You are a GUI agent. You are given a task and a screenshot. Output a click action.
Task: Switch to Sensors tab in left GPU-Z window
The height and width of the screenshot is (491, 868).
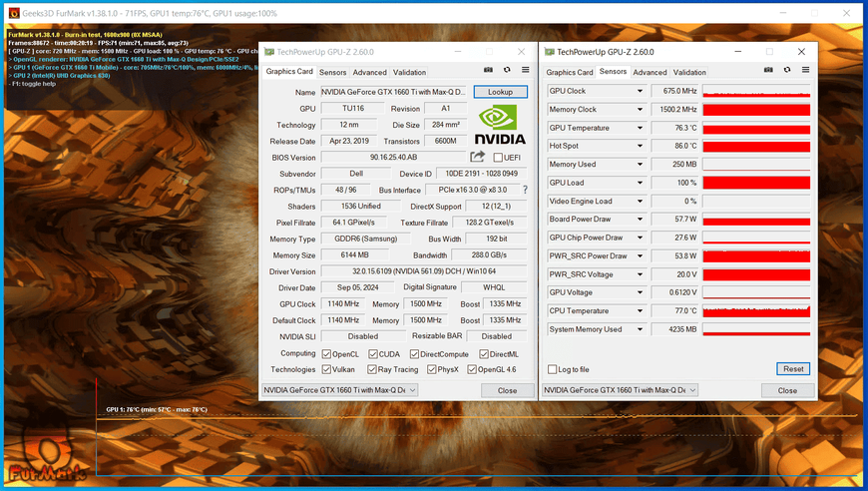point(332,72)
